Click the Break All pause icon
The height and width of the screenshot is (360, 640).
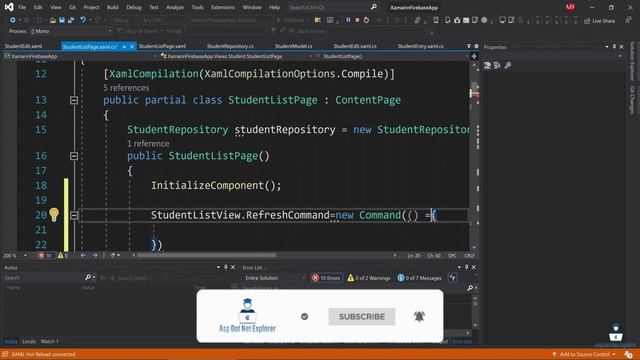[348, 20]
